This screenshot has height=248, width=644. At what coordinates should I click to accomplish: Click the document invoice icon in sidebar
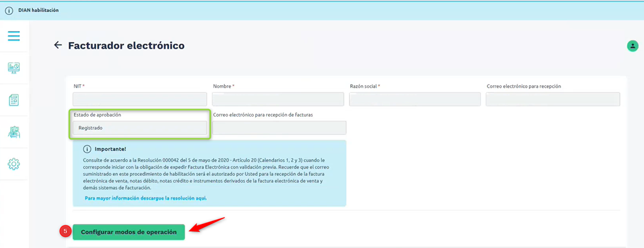(14, 100)
